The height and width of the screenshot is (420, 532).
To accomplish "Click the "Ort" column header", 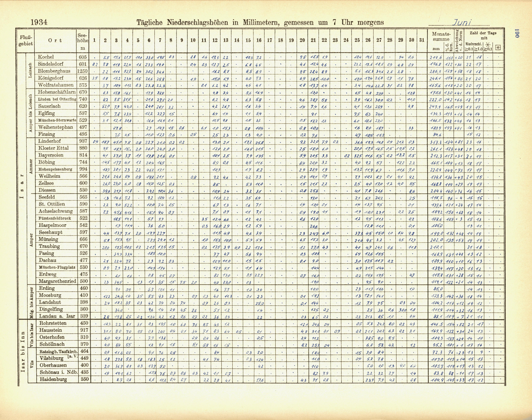I will point(55,40).
